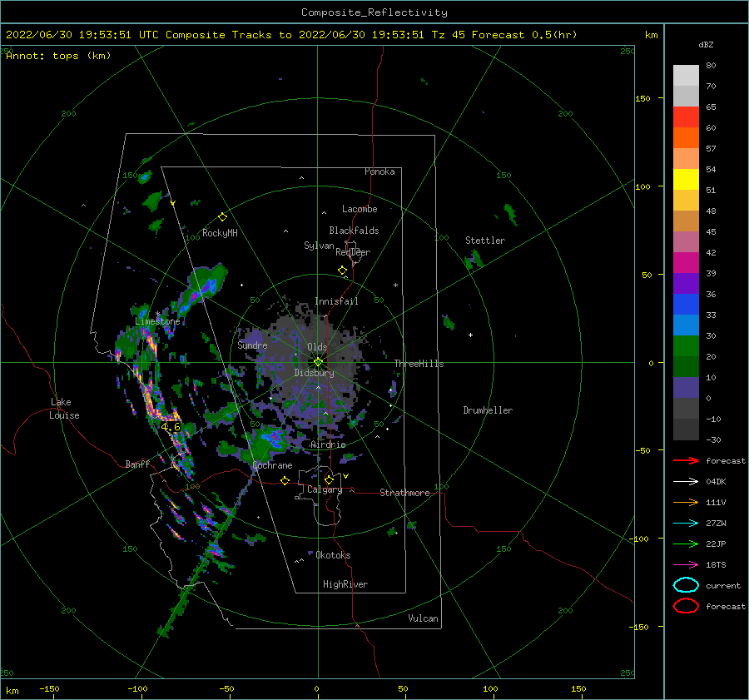Click the Red Deer city label
Image resolution: width=749 pixels, height=700 pixels.
[353, 252]
